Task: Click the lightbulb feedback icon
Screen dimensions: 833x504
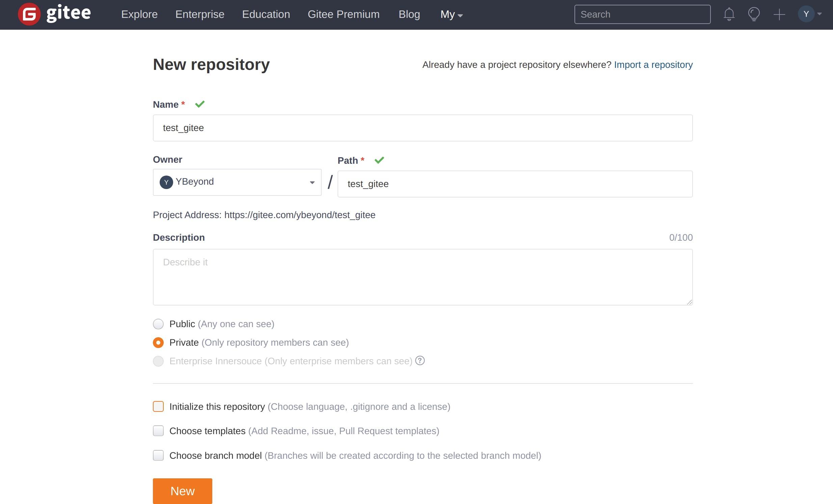Action: click(754, 14)
